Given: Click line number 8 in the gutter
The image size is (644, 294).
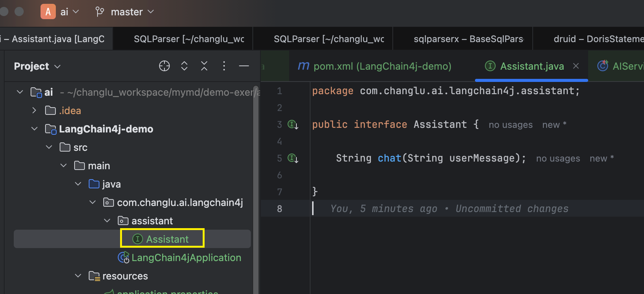Looking at the screenshot, I should [x=280, y=209].
